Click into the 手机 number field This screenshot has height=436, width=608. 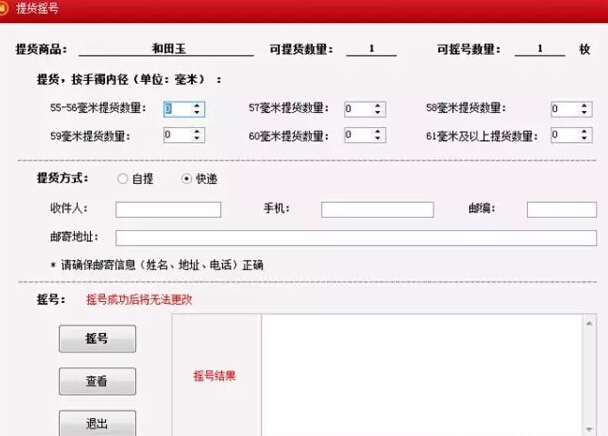(377, 210)
